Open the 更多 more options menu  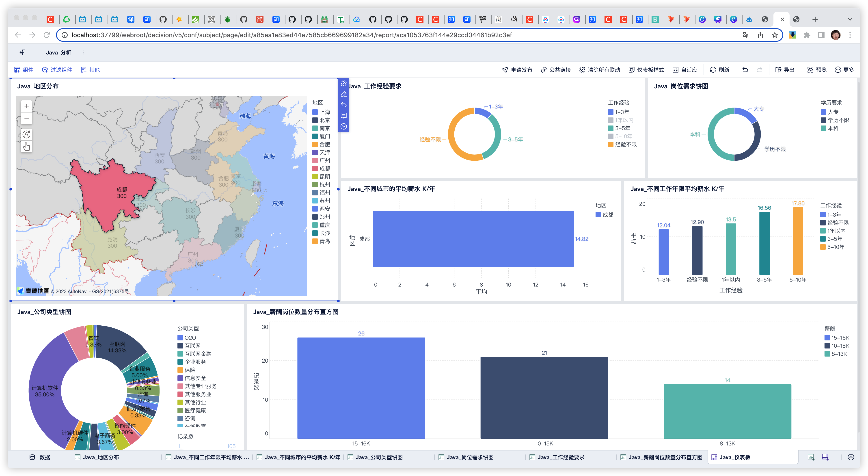point(844,70)
